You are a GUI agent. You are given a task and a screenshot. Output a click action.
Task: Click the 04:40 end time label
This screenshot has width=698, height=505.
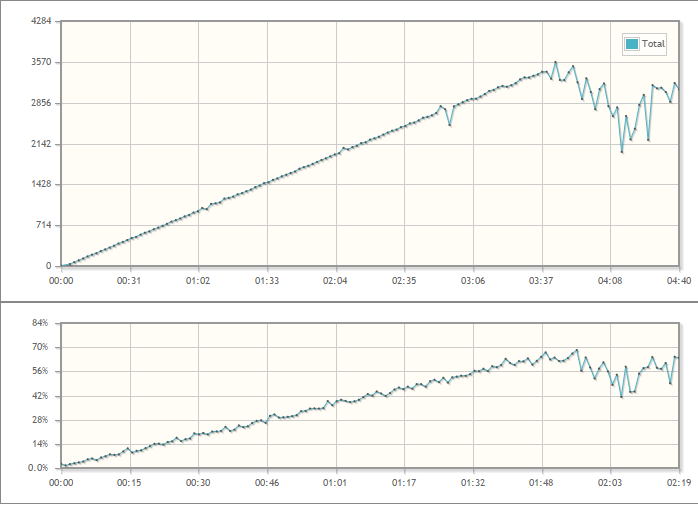[x=679, y=281]
